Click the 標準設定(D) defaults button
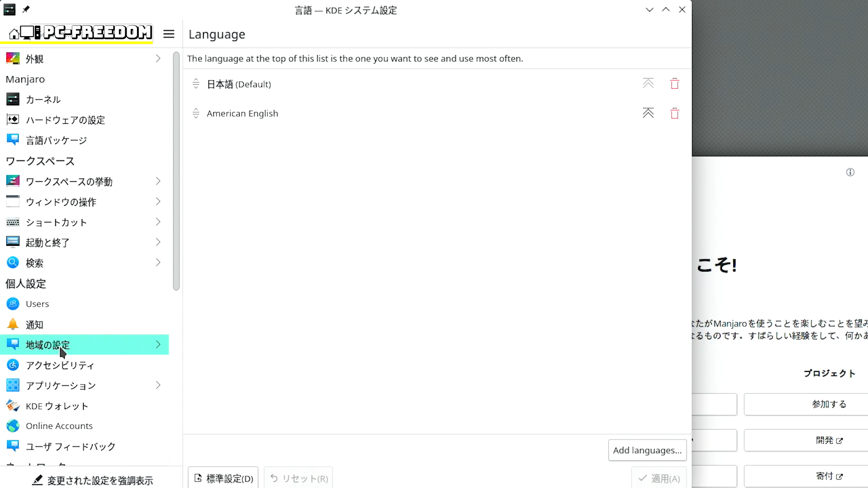This screenshot has width=868, height=488. point(223,478)
